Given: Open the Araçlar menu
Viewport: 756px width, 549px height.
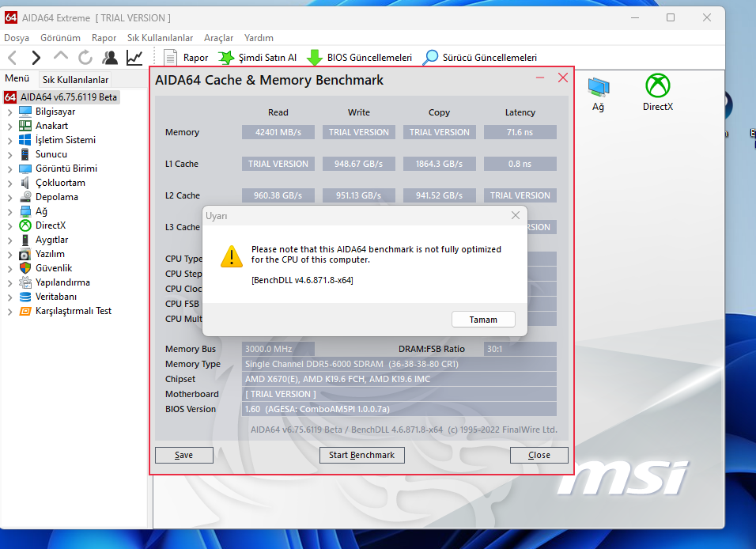Looking at the screenshot, I should point(218,38).
